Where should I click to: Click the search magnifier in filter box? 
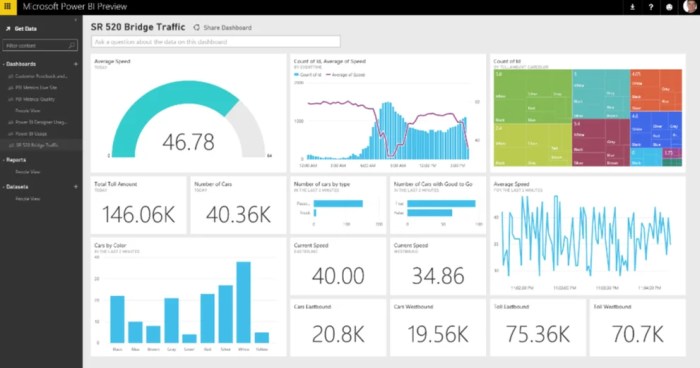pyautogui.click(x=71, y=45)
